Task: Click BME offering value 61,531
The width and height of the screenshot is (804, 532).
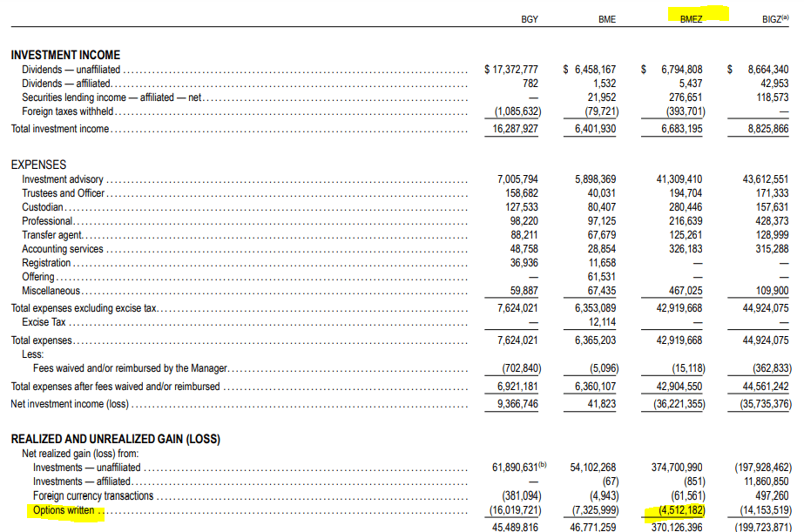Action: pyautogui.click(x=601, y=276)
